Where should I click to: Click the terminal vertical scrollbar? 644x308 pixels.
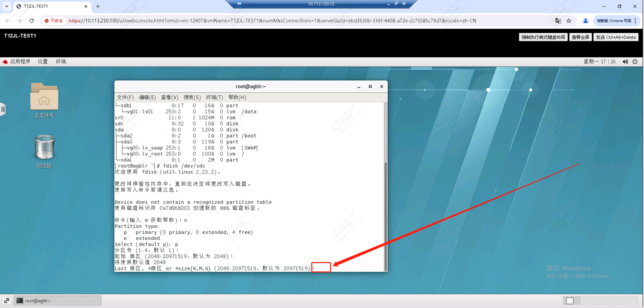pyautogui.click(x=385, y=216)
